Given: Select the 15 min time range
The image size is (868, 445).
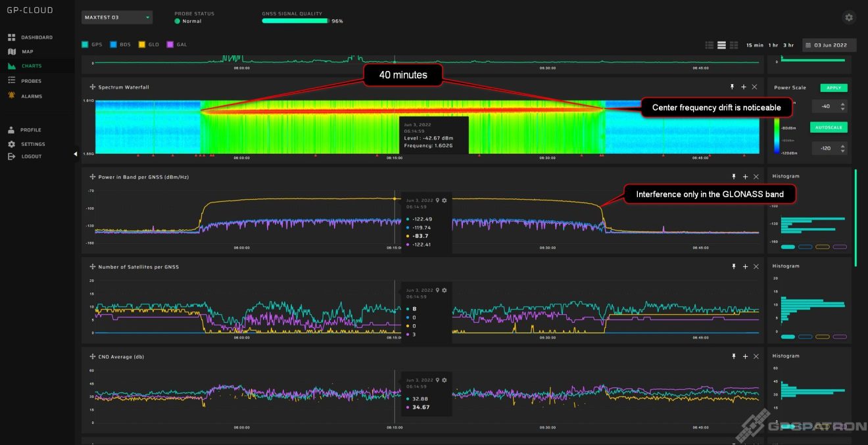Looking at the screenshot, I should click(756, 45).
